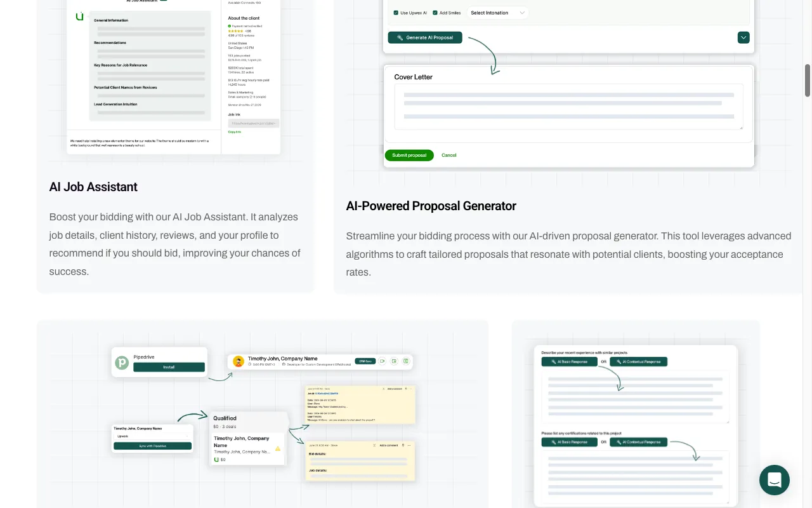Click Key Reasons for Job Relevance section
812x508 pixels.
(121, 65)
